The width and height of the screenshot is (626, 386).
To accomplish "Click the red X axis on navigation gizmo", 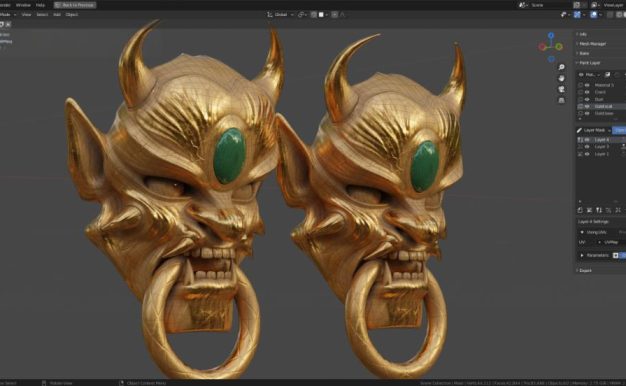I will point(542,47).
